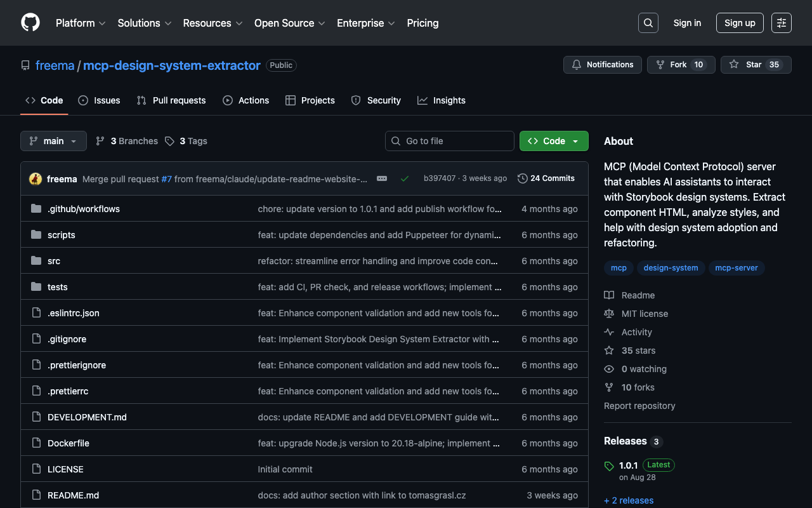
Task: Open the 1.0.1 Latest release
Action: (628, 465)
